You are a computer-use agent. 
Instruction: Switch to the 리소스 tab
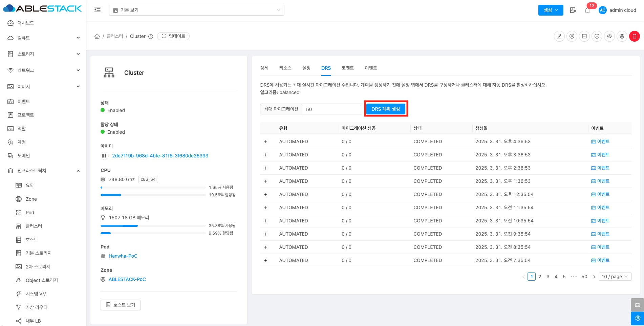coord(285,68)
